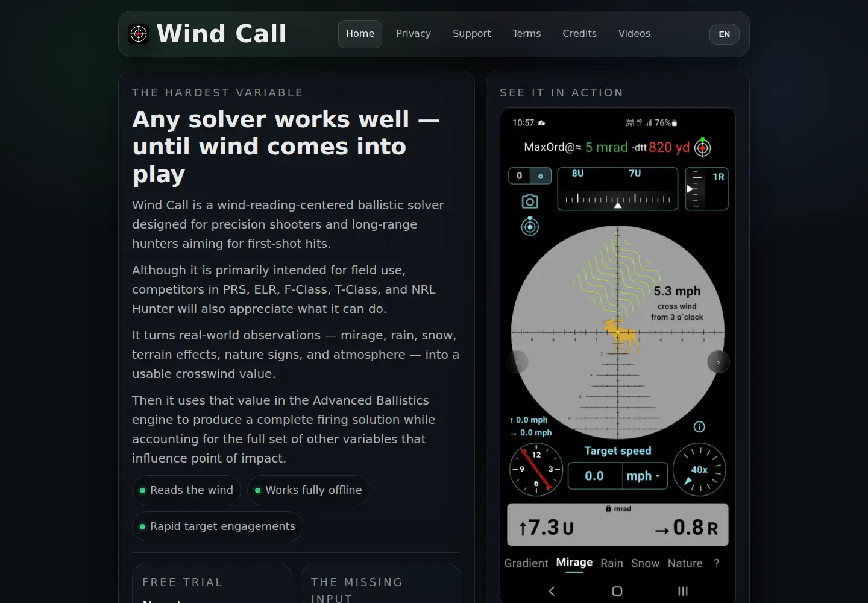The width and height of the screenshot is (868, 603).
Task: Click the elevation ruler showing 8U and 7U
Action: (618, 189)
